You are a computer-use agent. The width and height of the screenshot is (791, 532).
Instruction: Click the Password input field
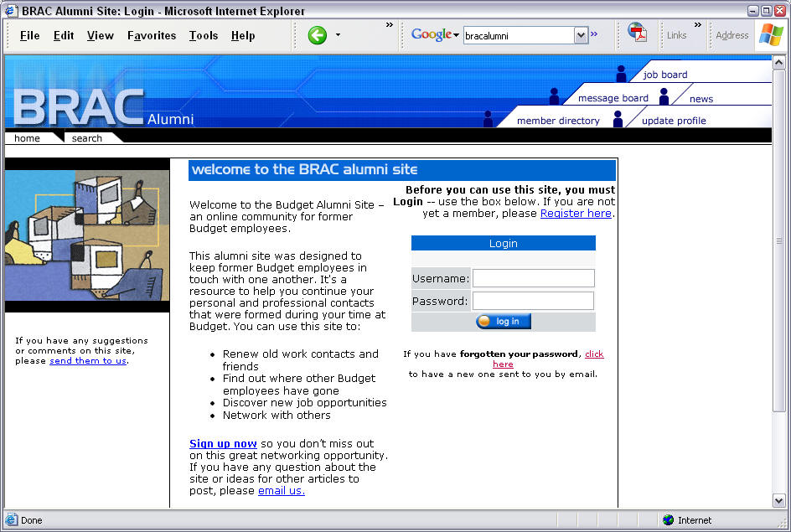tap(533, 301)
